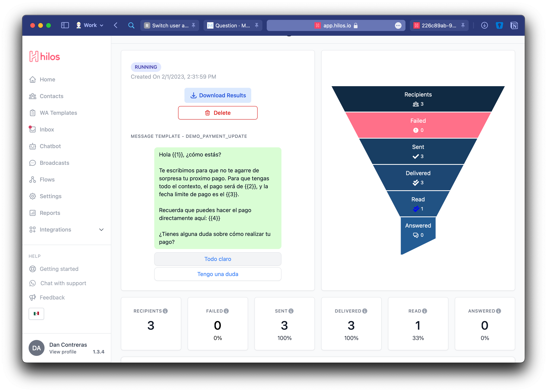Click the password manager extension icon
Viewport: 547px width, 392px height.
(x=499, y=25)
